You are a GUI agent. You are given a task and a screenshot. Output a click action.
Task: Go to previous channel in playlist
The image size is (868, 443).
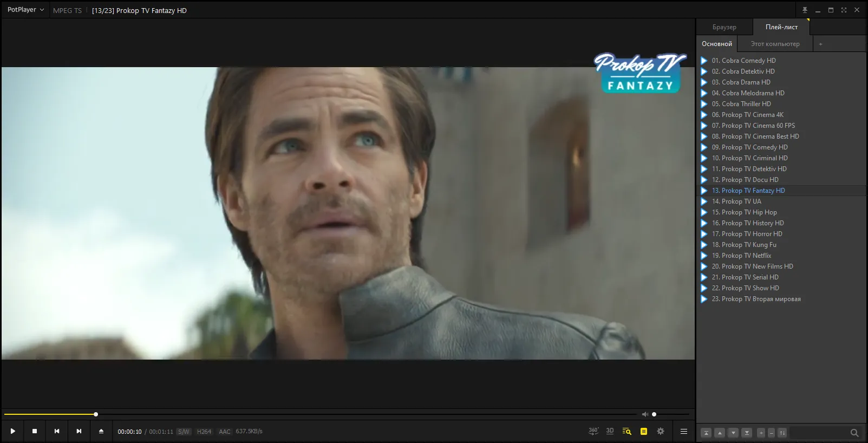[x=57, y=431]
